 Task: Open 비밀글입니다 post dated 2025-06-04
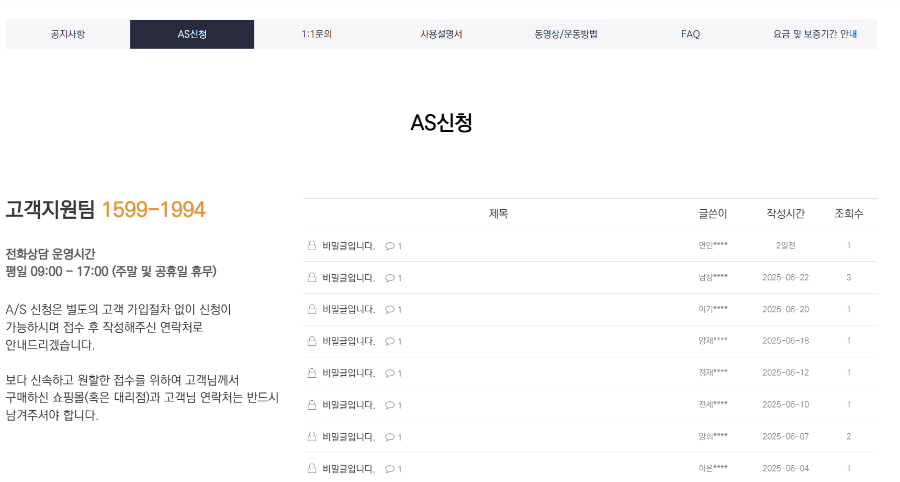348,469
